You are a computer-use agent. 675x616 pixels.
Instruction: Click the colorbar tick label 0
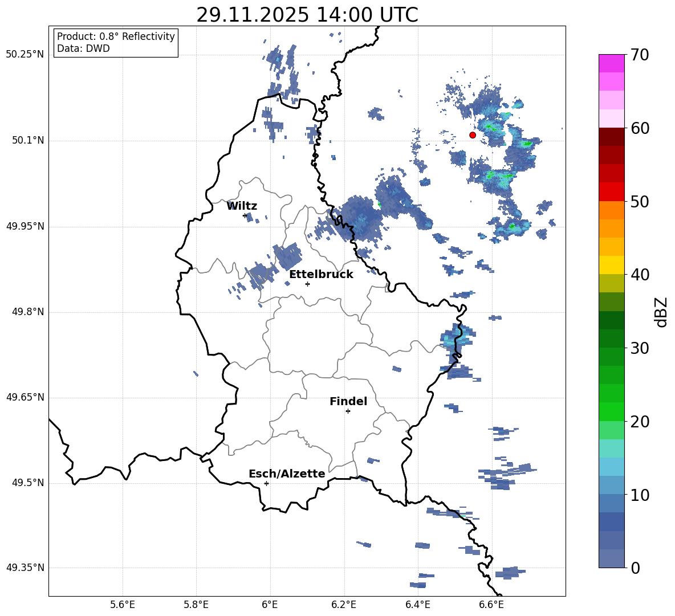coord(635,568)
